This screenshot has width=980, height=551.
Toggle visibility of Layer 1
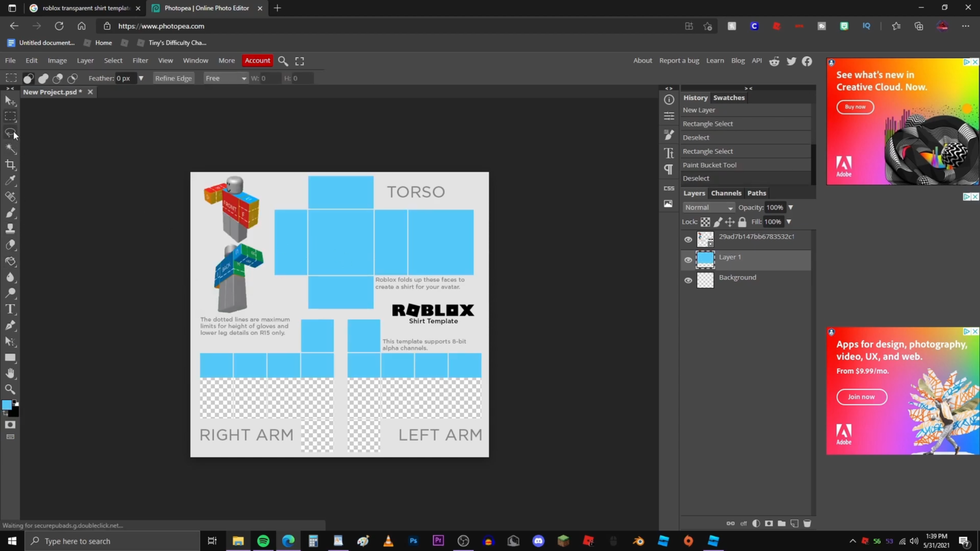(x=688, y=260)
